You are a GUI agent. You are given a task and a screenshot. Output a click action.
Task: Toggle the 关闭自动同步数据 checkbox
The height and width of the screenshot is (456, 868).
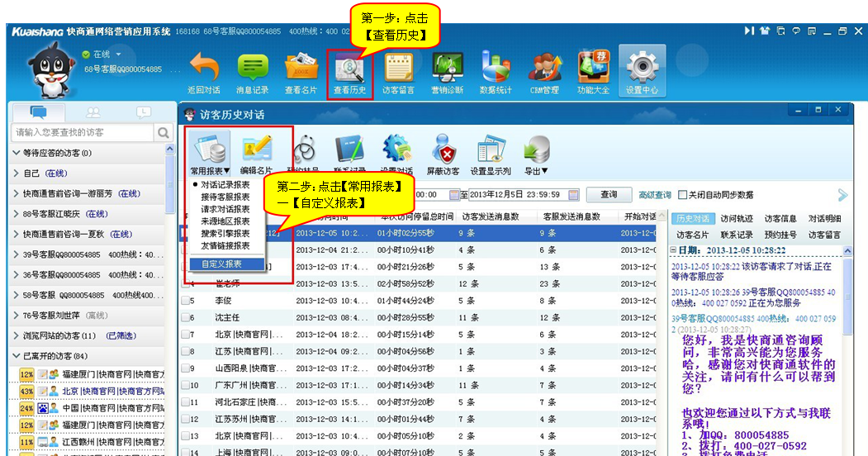(x=683, y=195)
